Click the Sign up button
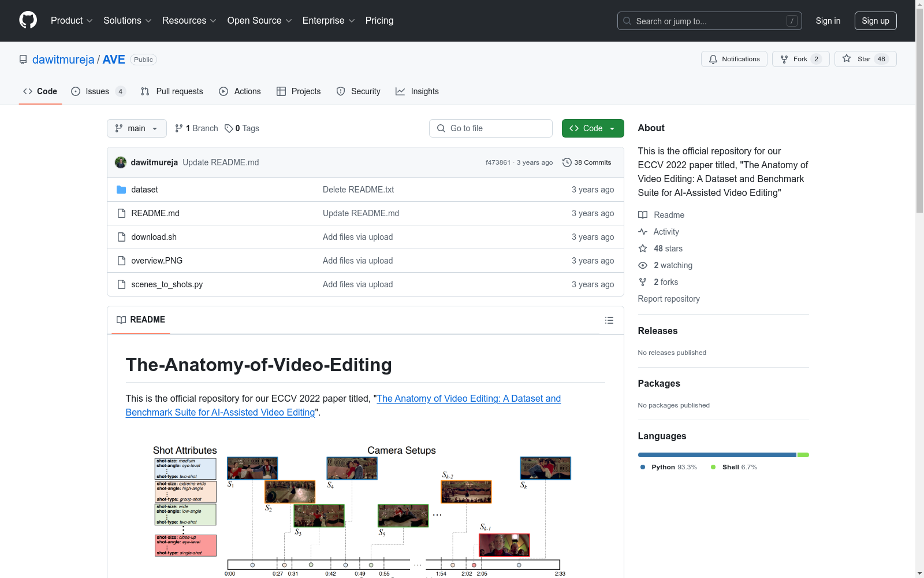 point(875,21)
